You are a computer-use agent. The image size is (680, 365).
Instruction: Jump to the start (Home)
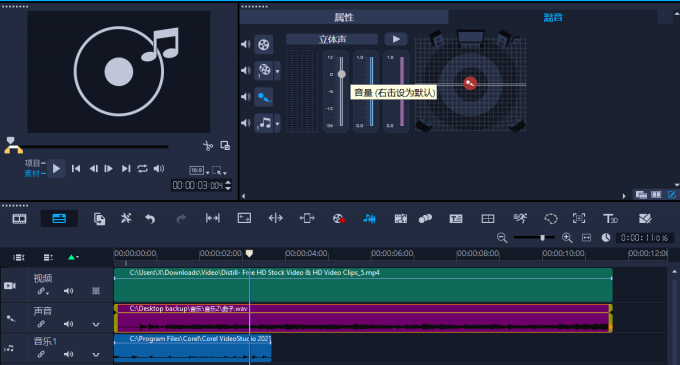[x=76, y=168]
